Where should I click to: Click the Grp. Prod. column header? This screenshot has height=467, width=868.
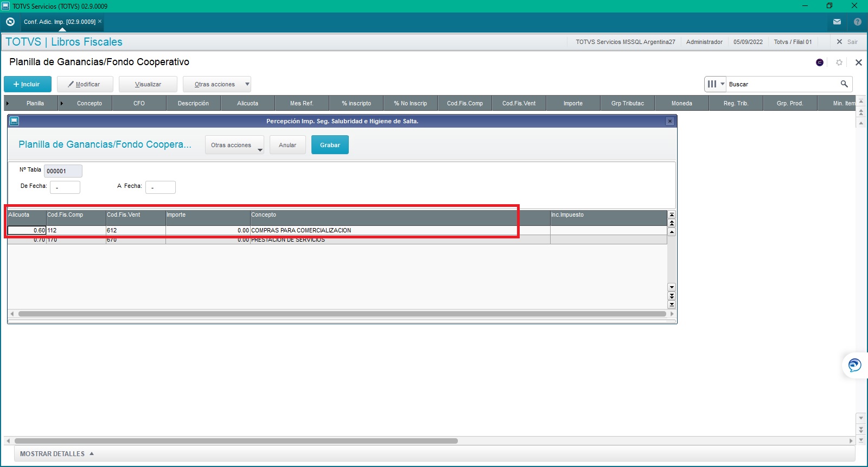(x=790, y=103)
